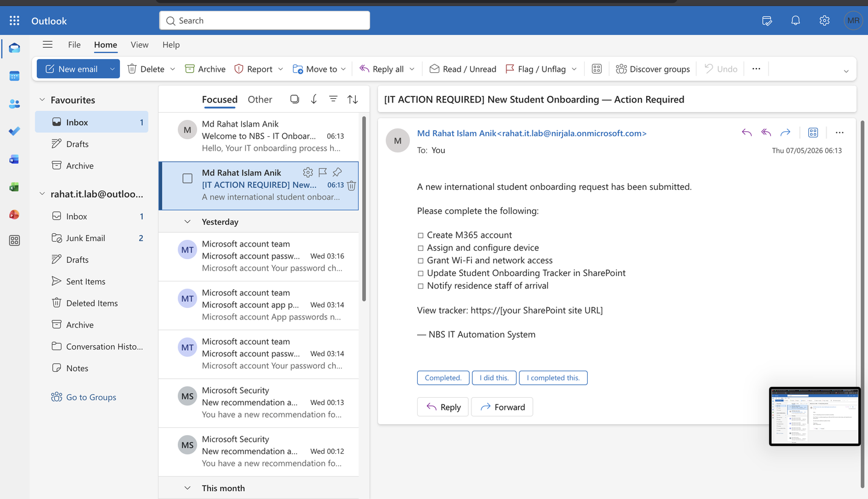The image size is (868, 499).
Task: Collapse the Yesterday message group
Action: coord(187,222)
